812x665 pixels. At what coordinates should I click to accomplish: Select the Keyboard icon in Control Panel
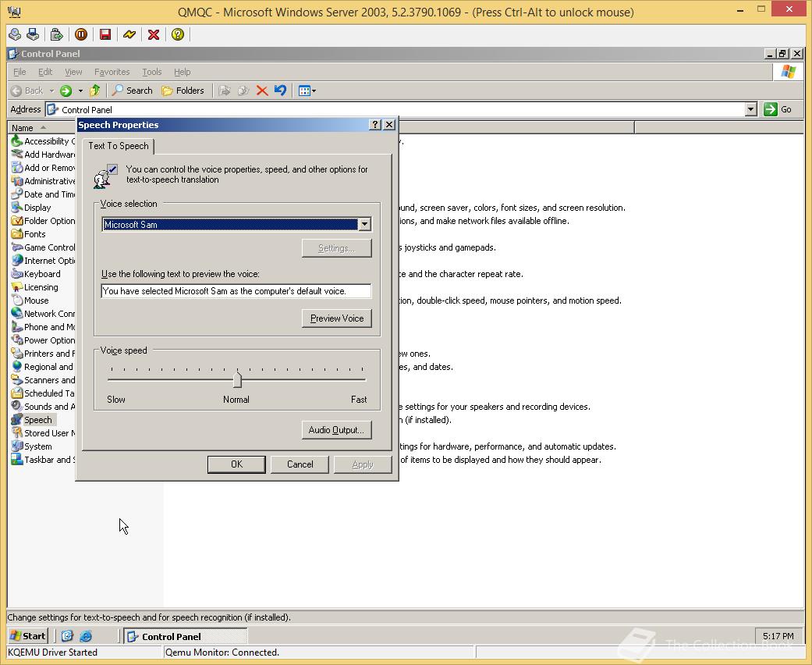pos(17,274)
